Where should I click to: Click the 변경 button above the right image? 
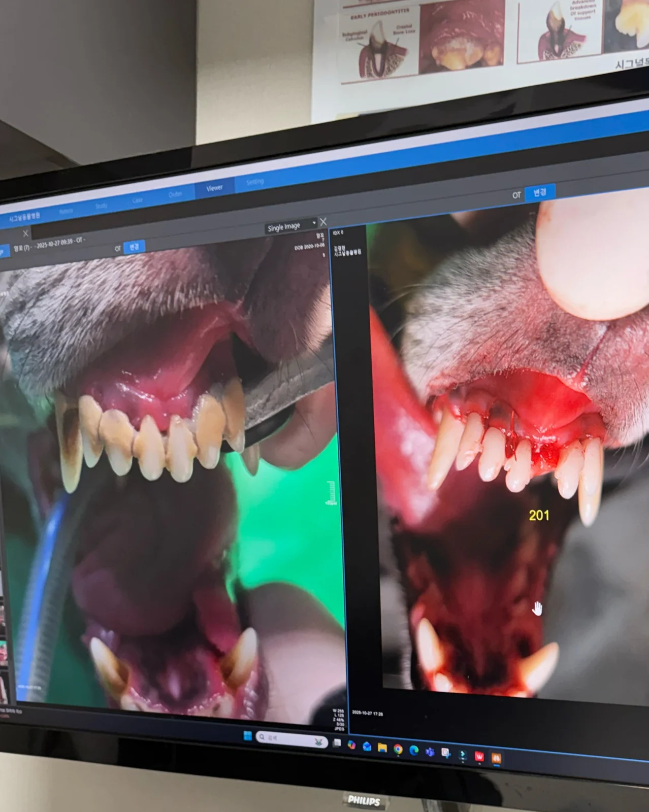click(x=540, y=192)
